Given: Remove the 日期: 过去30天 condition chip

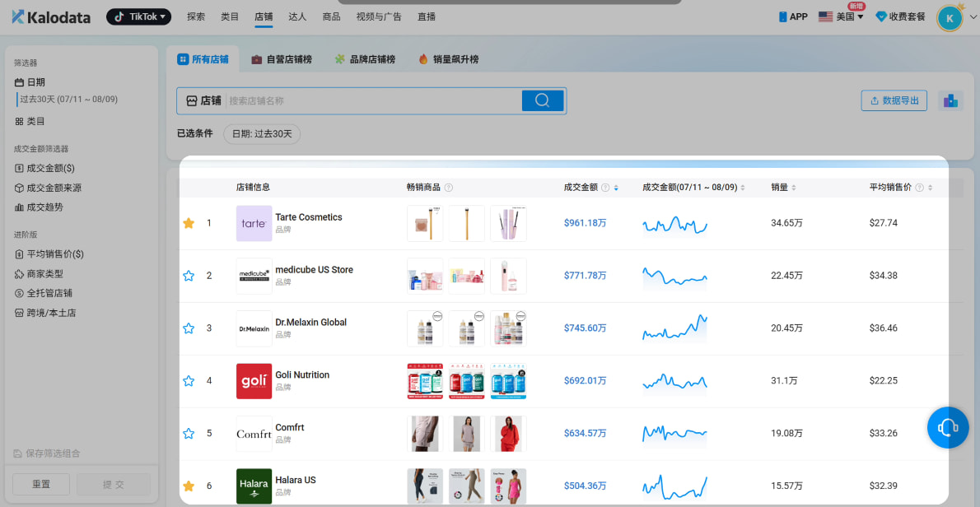Looking at the screenshot, I should coord(262,133).
